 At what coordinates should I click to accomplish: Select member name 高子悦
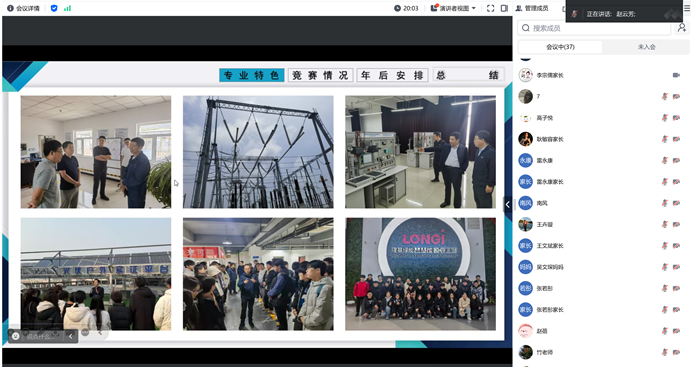(x=545, y=118)
